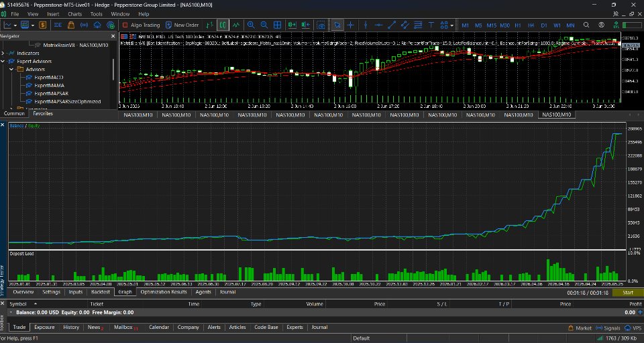Toggle Algo Trading on
The width and height of the screenshot is (644, 343).
click(x=141, y=25)
